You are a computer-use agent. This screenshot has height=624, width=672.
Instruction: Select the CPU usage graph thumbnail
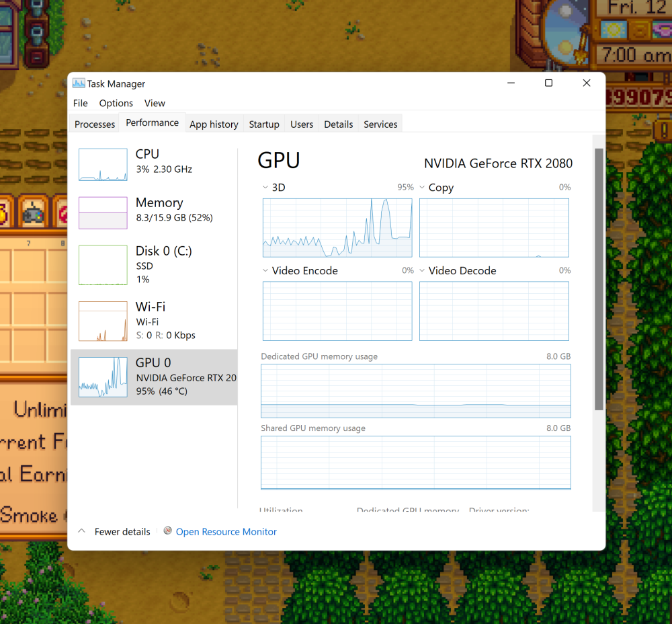(103, 165)
